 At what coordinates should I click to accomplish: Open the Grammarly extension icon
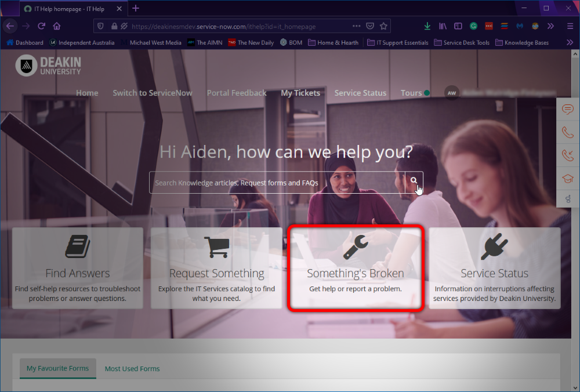473,26
